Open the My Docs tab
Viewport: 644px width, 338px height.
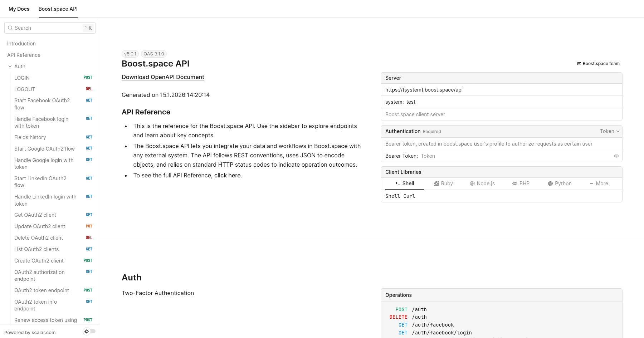point(19,9)
